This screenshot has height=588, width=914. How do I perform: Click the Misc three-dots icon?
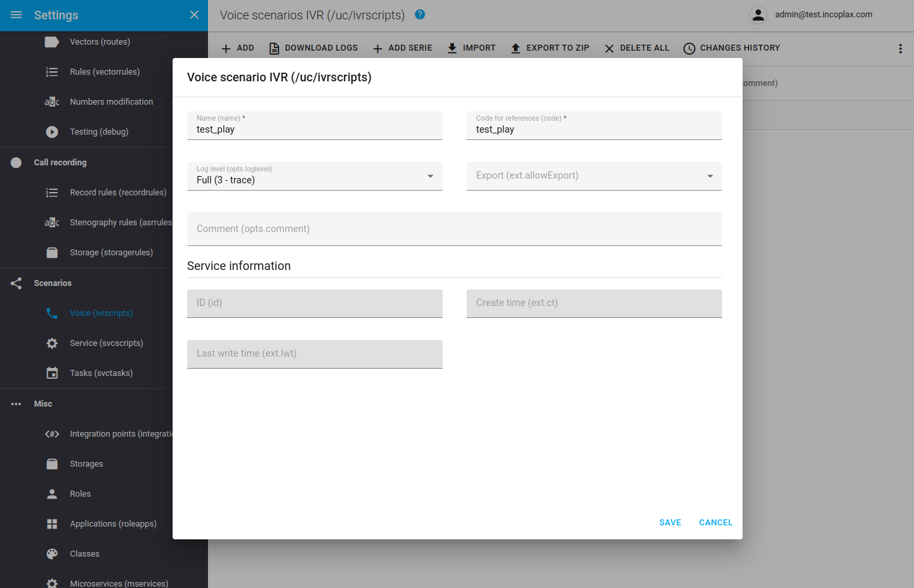(x=16, y=404)
